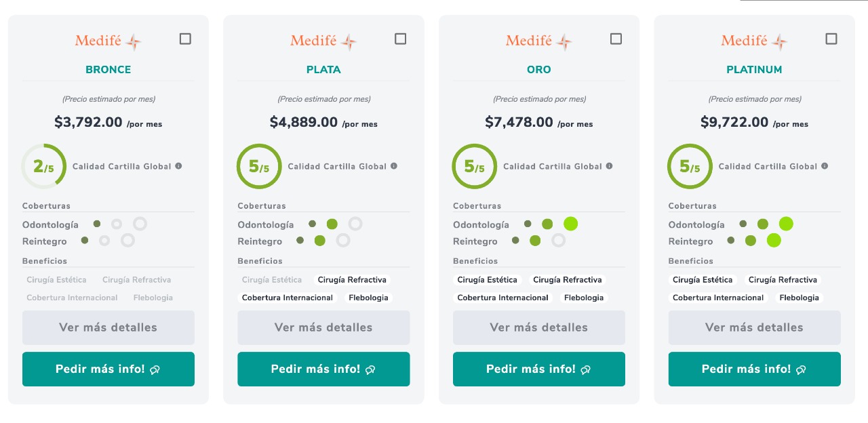Click the PLATINUM plan title
868x423 pixels.
pos(754,69)
